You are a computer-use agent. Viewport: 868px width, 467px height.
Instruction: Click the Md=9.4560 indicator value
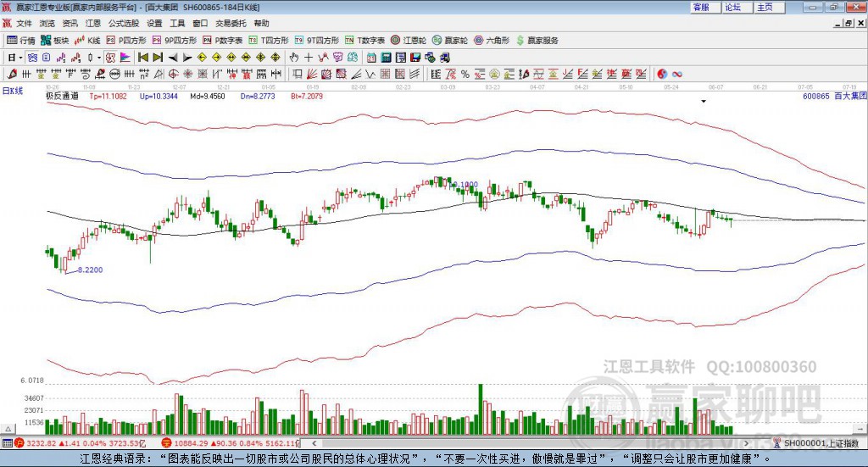[x=208, y=97]
